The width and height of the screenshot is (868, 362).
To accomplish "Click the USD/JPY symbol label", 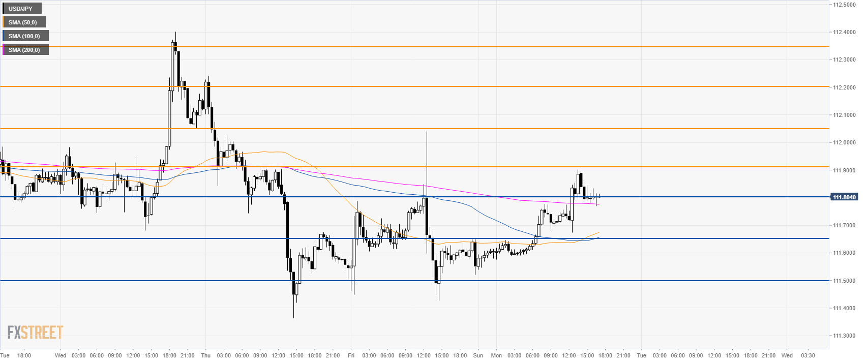I will pyautogui.click(x=21, y=9).
